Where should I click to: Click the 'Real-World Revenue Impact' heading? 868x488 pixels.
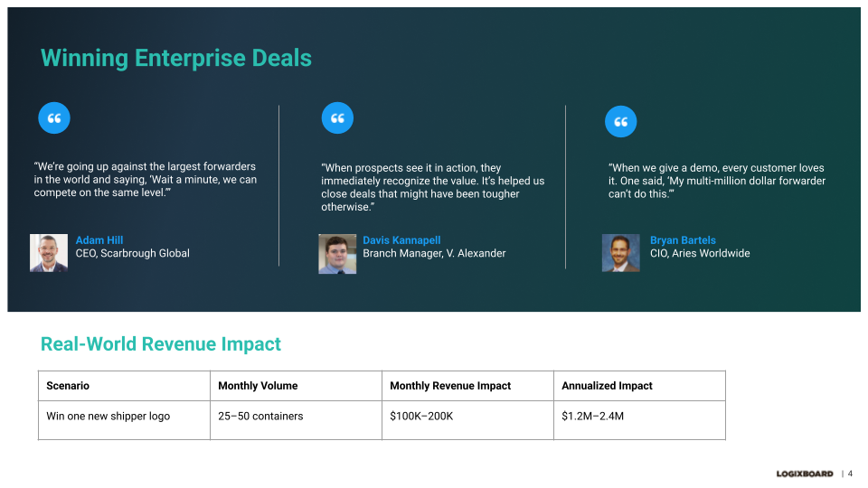[x=161, y=344]
